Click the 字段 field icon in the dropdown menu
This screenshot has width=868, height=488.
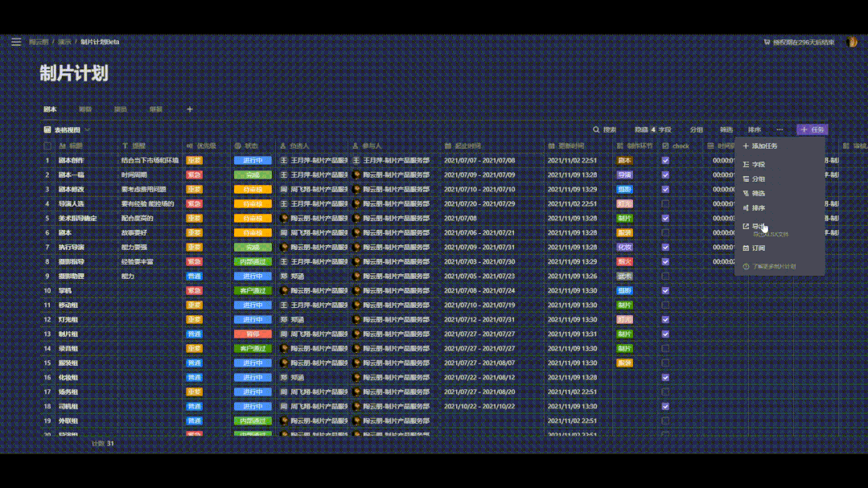tap(746, 165)
